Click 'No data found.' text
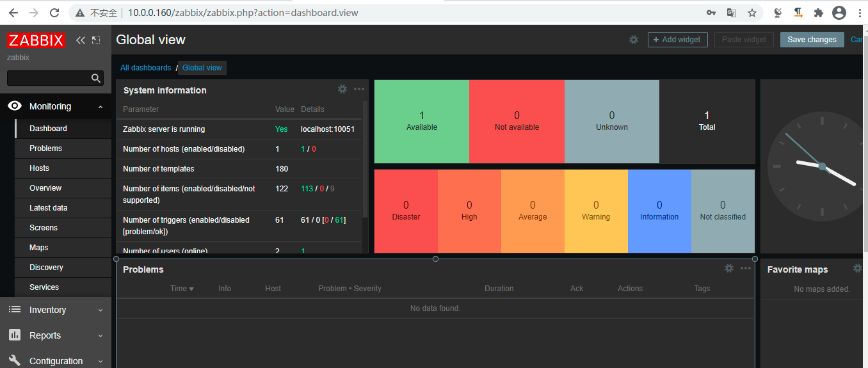 tap(435, 308)
